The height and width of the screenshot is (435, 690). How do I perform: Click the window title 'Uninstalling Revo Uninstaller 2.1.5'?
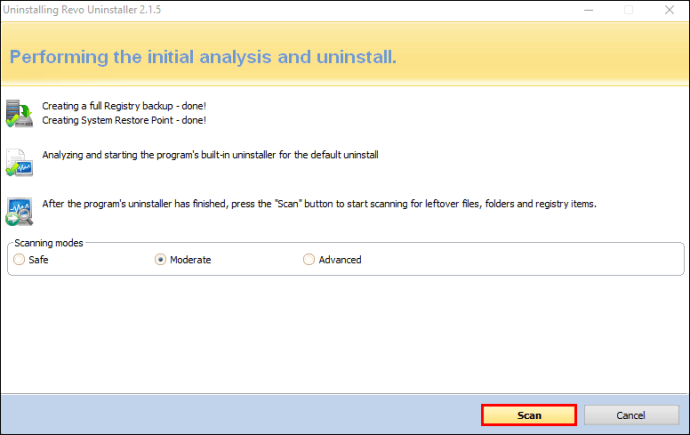click(x=82, y=10)
